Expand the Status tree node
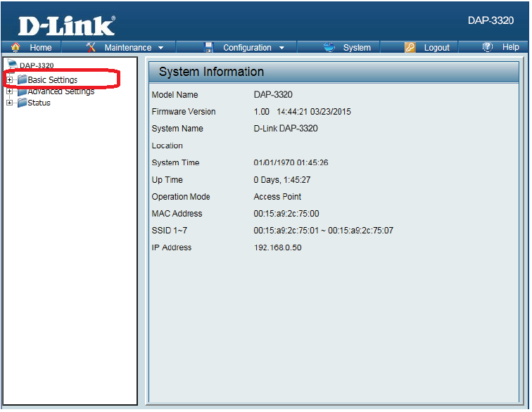Image resolution: width=532 pixels, height=412 pixels. (10, 103)
